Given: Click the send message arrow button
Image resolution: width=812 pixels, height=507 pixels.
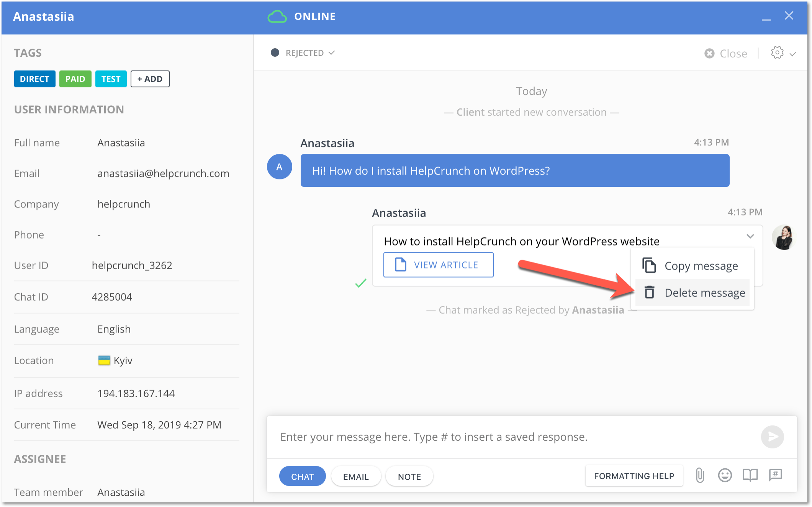Looking at the screenshot, I should [x=772, y=437].
